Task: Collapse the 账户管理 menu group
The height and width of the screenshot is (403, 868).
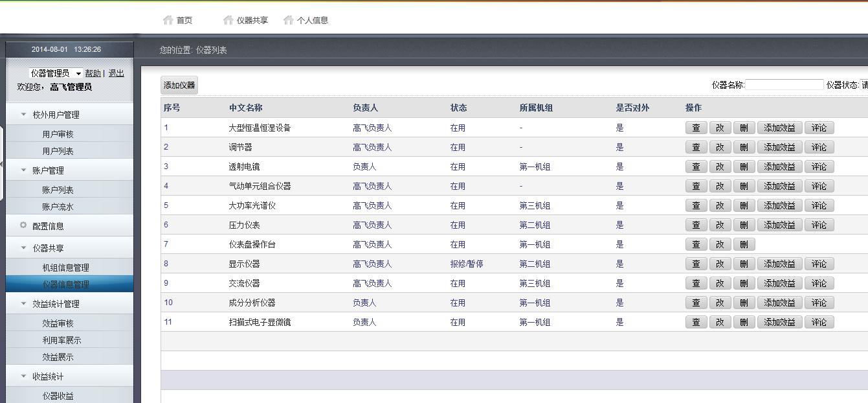Action: coord(24,170)
